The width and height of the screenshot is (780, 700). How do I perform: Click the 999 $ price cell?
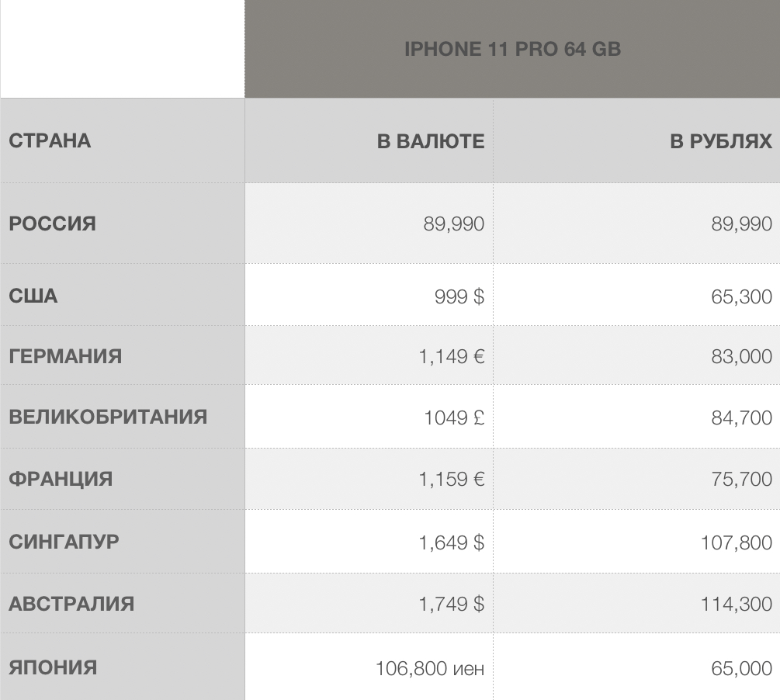tap(459, 296)
